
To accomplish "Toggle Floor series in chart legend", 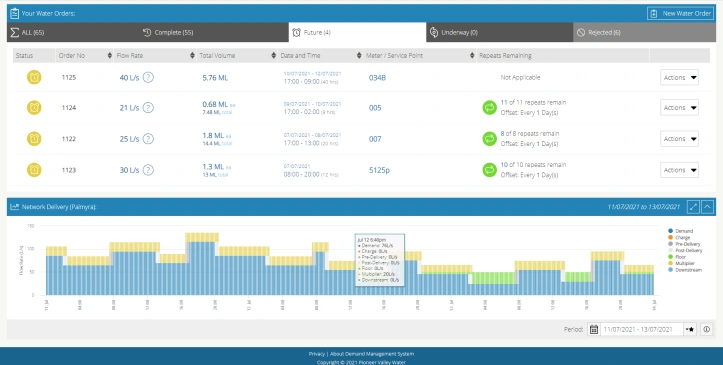I will pyautogui.click(x=677, y=257).
